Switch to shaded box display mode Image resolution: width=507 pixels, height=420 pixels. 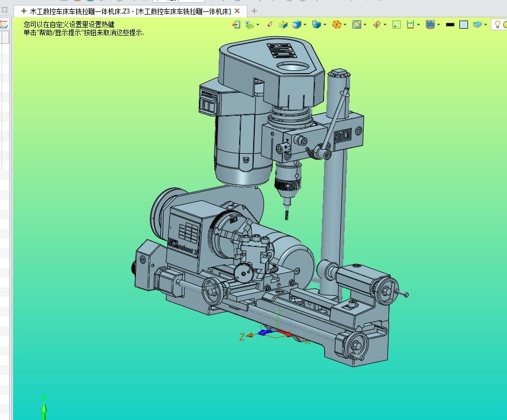tap(297, 24)
